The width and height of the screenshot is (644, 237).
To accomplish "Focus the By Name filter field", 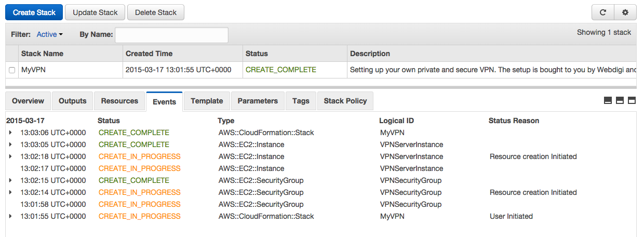I will coord(171,35).
